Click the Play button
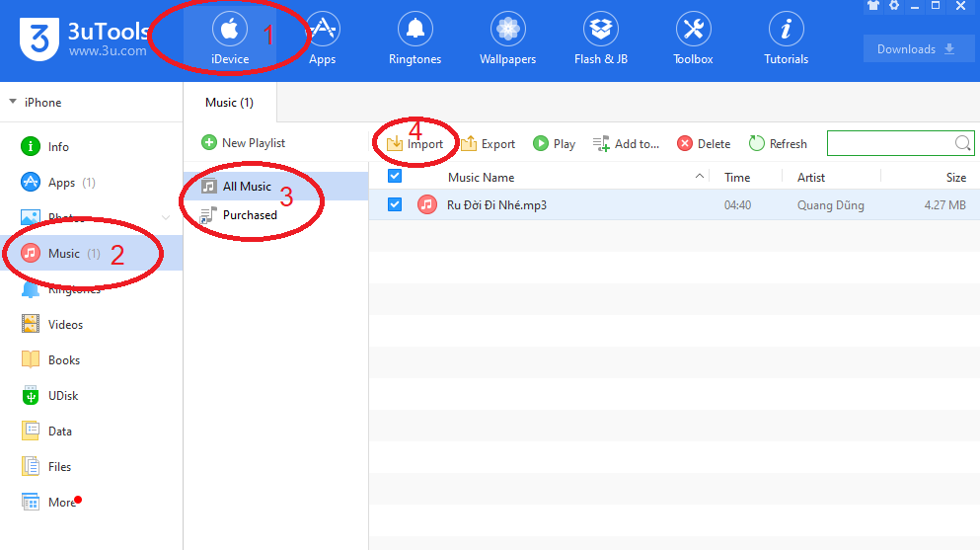Viewport: 980px width, 550px height. (x=555, y=144)
